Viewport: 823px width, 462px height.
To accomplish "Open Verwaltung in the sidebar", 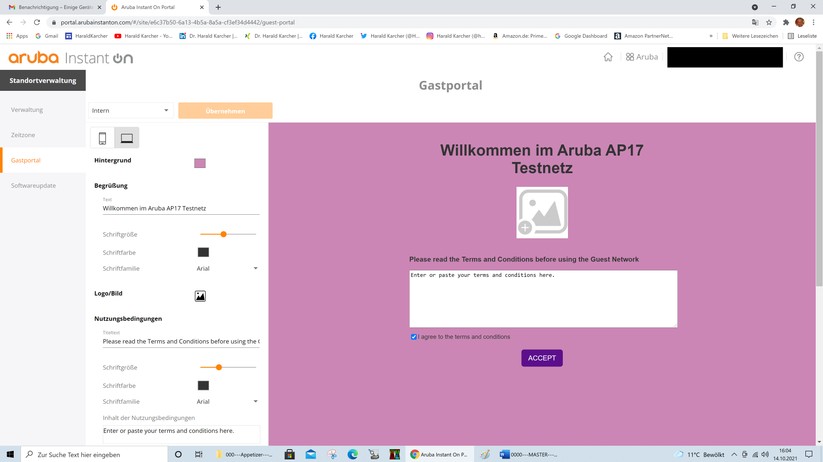I will (x=27, y=110).
